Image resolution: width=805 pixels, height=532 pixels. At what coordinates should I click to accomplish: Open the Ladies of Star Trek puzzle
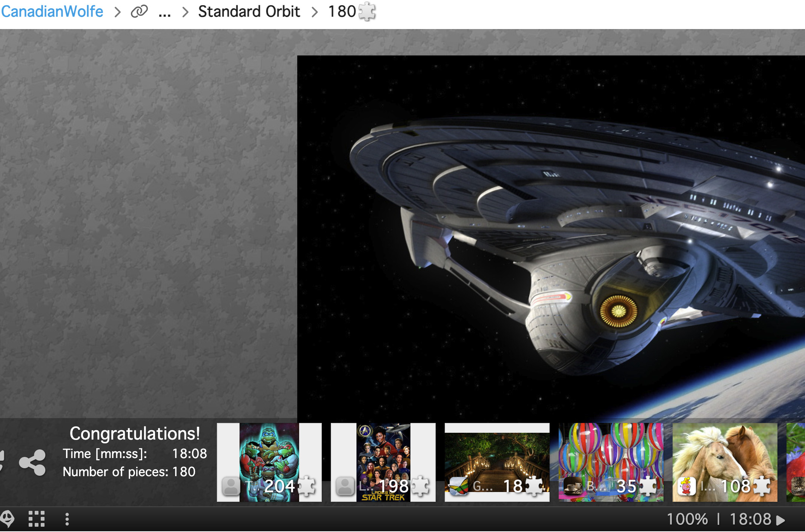point(383,462)
